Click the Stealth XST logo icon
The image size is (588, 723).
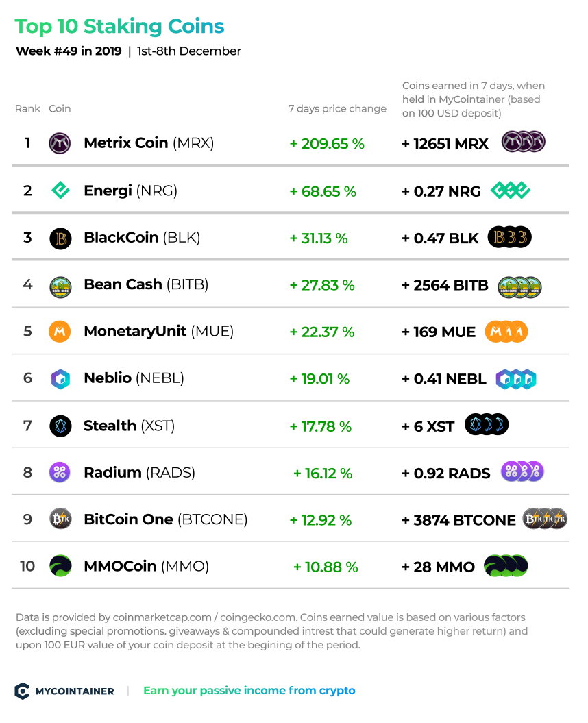click(60, 426)
